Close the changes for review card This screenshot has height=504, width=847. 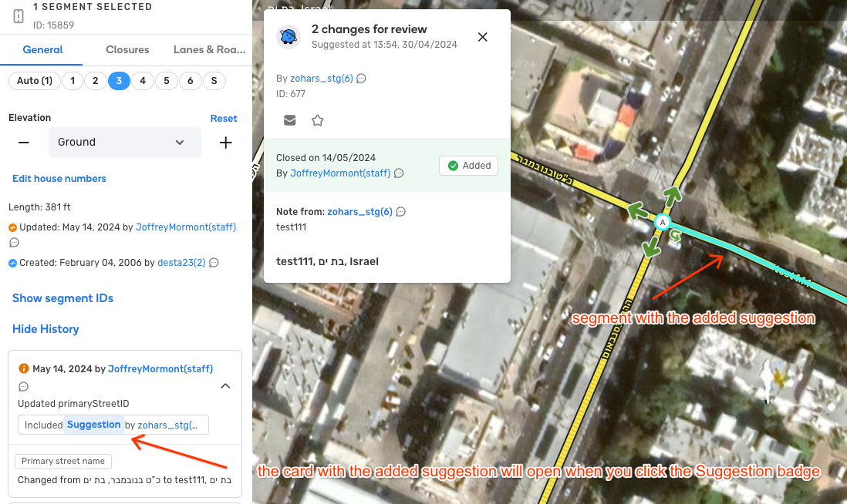point(483,37)
